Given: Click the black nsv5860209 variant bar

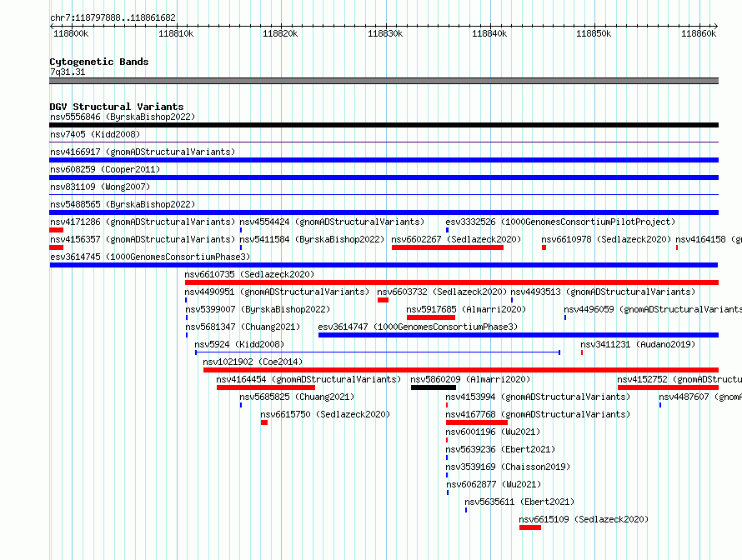Looking at the screenshot, I should 434,387.
